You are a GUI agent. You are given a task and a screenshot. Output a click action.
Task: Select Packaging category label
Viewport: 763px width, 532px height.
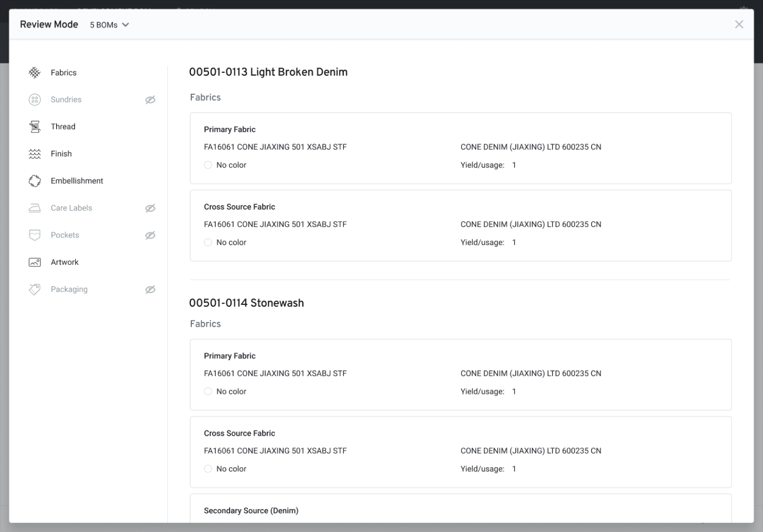pyautogui.click(x=69, y=289)
